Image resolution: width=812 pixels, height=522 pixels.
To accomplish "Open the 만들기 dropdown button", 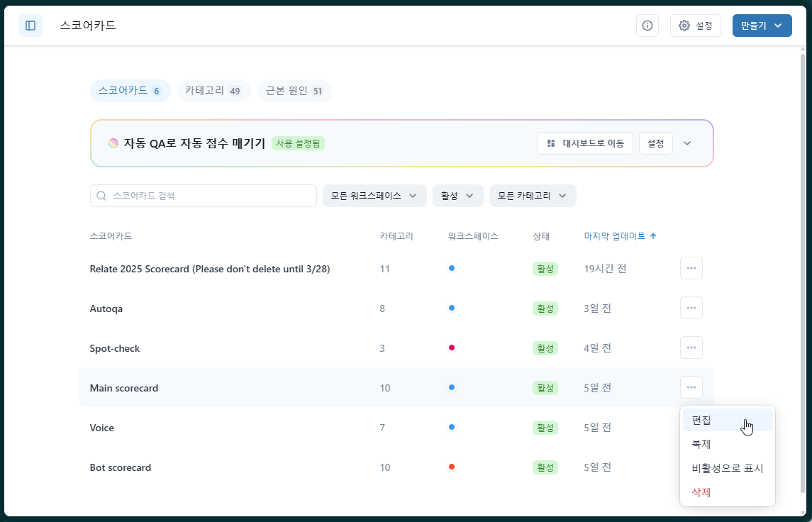I will coord(762,26).
